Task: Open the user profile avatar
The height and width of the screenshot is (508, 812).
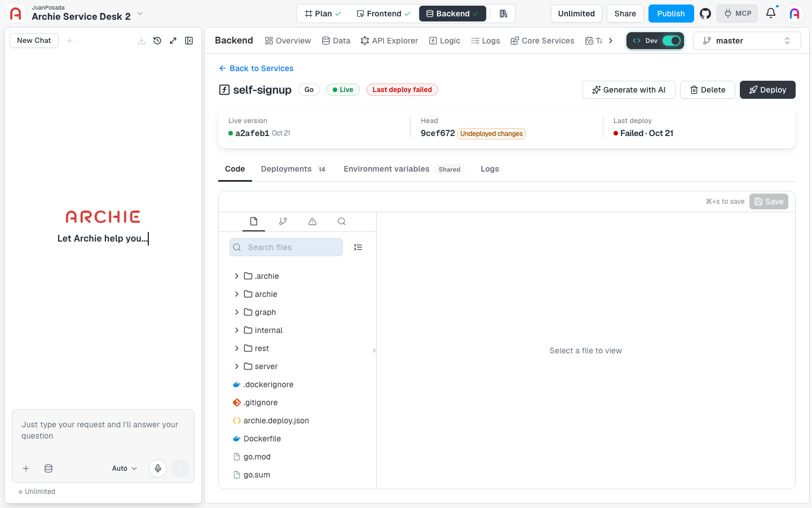Action: point(795,14)
